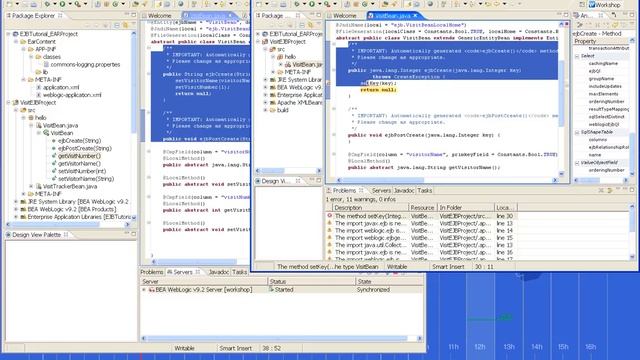Click the Debug bug icon in the front window toolbar

coord(297,4)
